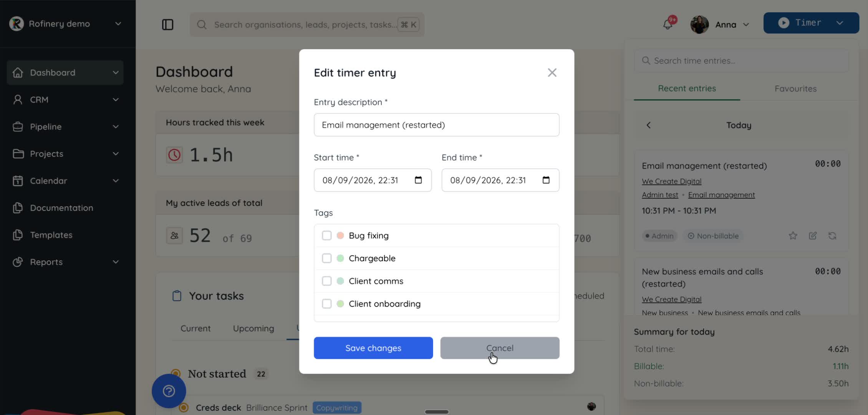Click the Cancel button
This screenshot has height=415, width=868.
coord(500,348)
